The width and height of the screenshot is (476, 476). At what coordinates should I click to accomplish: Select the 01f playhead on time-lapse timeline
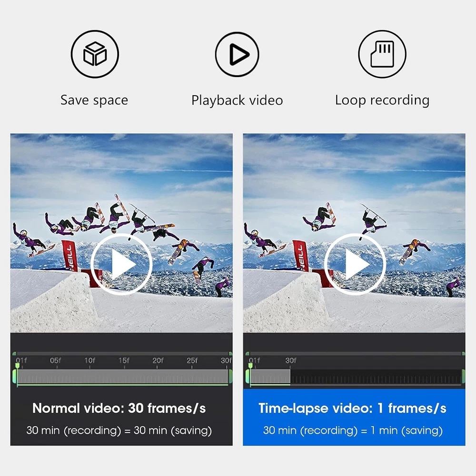click(250, 366)
